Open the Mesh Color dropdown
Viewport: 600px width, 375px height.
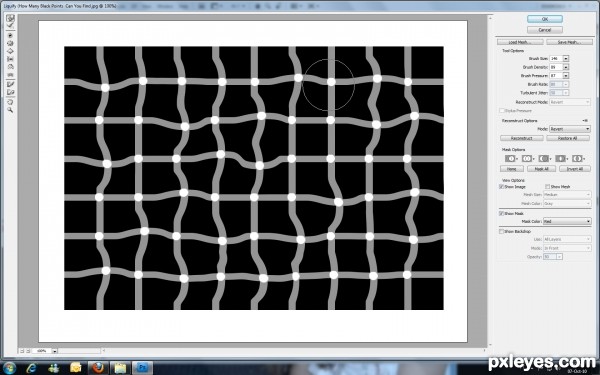pos(567,204)
